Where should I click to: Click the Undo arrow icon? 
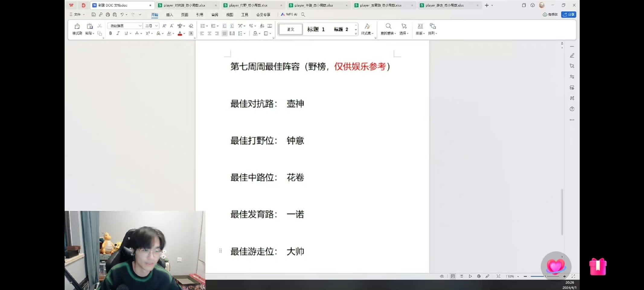(x=122, y=14)
